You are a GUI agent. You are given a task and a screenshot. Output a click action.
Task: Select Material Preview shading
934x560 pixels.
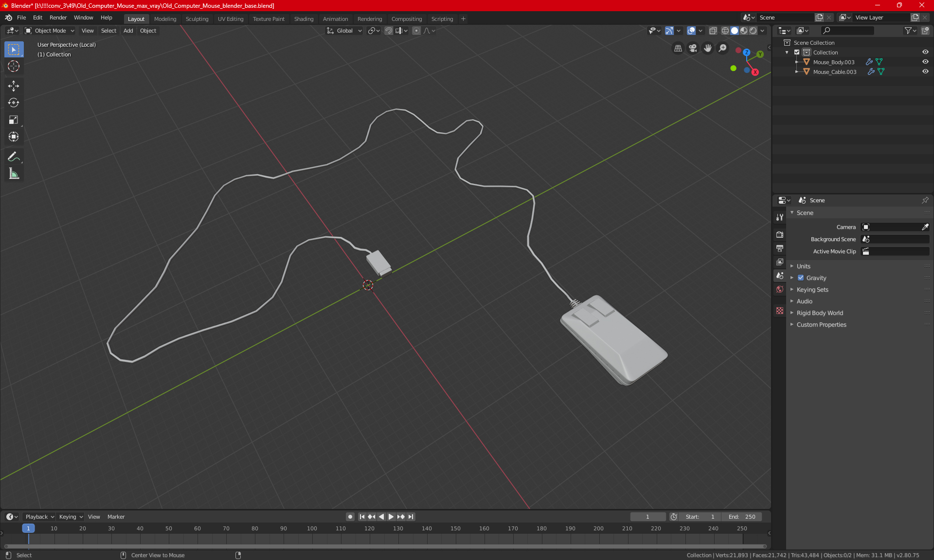tap(744, 31)
